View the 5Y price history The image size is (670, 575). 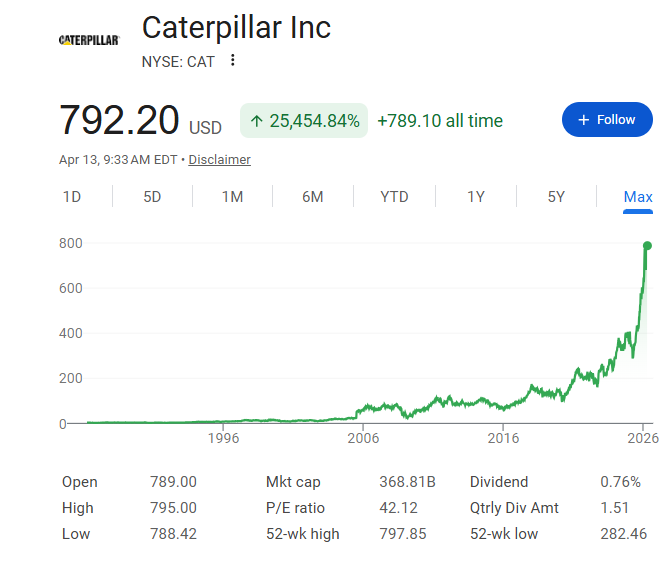(556, 197)
